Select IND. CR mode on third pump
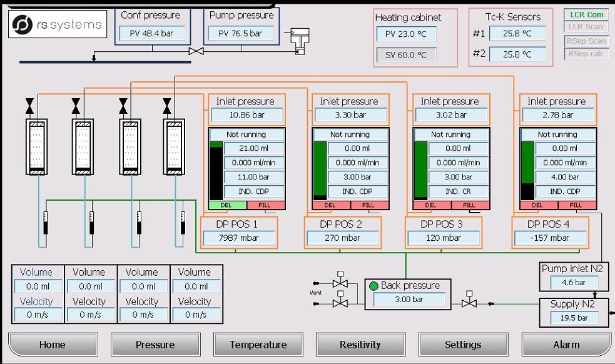615x364 pixels. 459,191
